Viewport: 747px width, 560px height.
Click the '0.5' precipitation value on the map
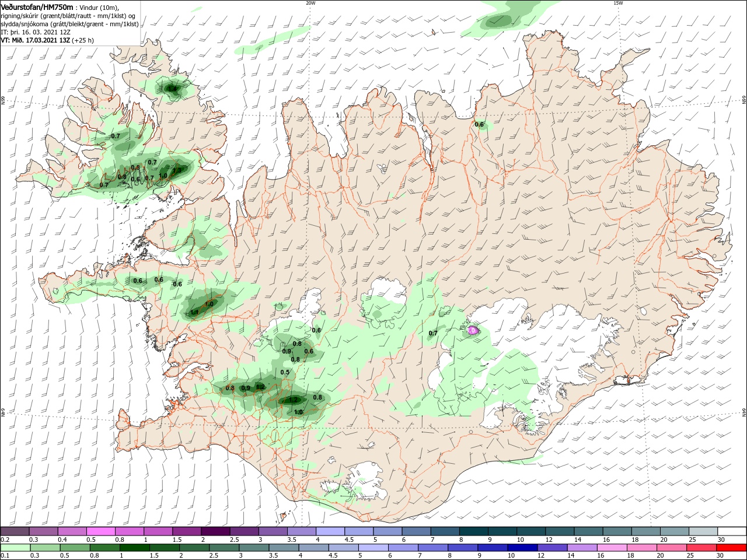[x=285, y=372]
